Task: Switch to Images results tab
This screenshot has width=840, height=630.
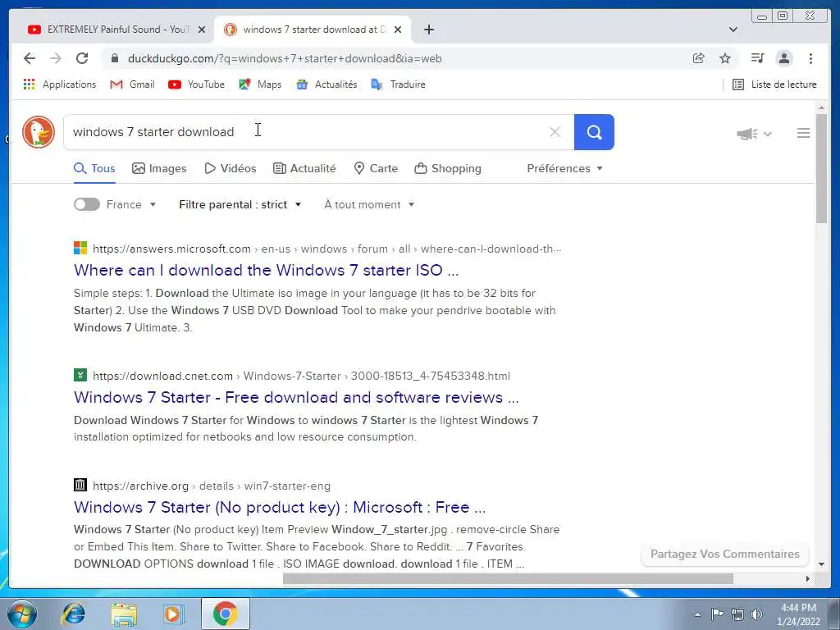Action: tap(159, 168)
